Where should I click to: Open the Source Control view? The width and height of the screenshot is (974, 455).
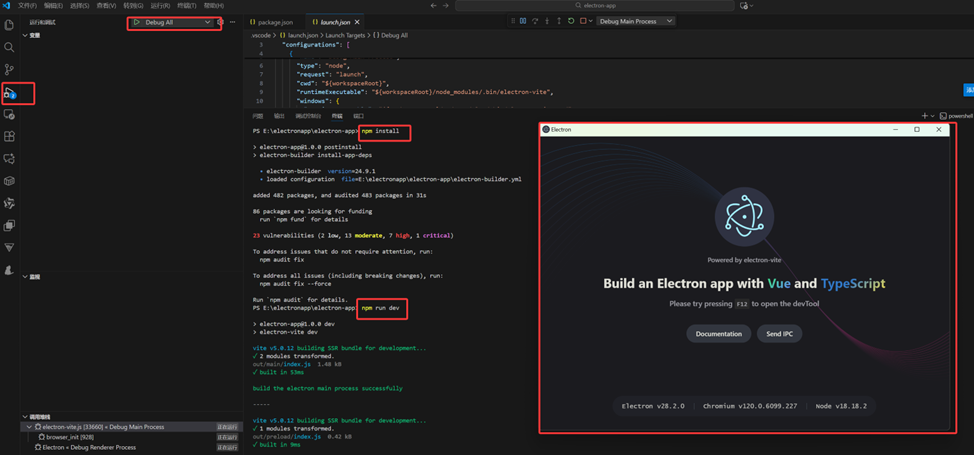pyautogui.click(x=9, y=70)
